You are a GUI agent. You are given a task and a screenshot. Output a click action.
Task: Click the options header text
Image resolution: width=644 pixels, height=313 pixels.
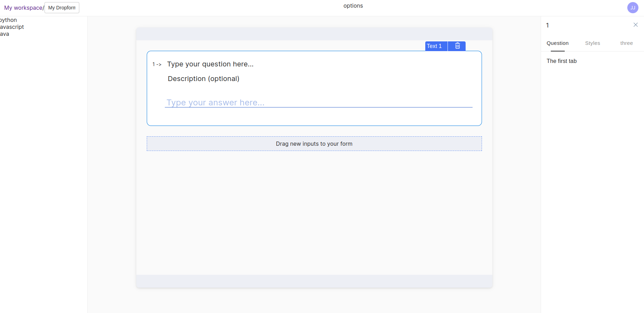coord(353,6)
